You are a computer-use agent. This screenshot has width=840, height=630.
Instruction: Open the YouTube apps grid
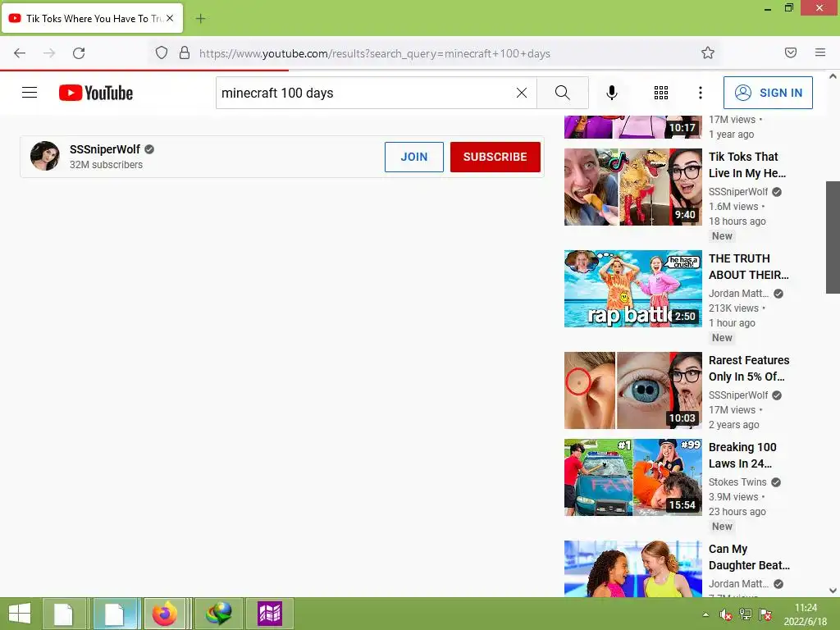[x=661, y=93]
